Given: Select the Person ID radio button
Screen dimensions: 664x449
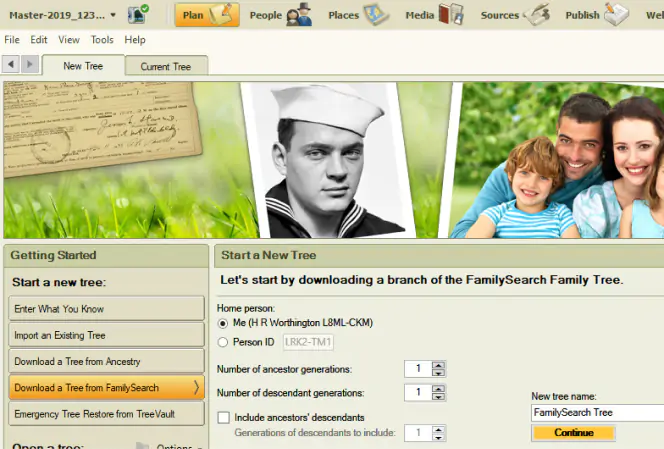Looking at the screenshot, I should tap(223, 342).
